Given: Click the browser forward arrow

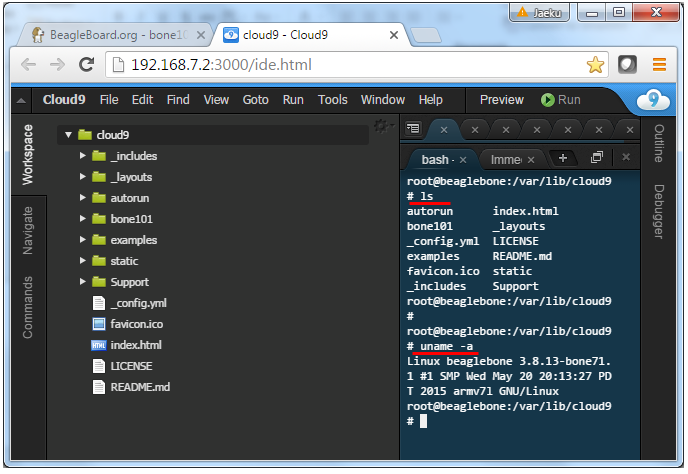Looking at the screenshot, I should click(x=57, y=65).
